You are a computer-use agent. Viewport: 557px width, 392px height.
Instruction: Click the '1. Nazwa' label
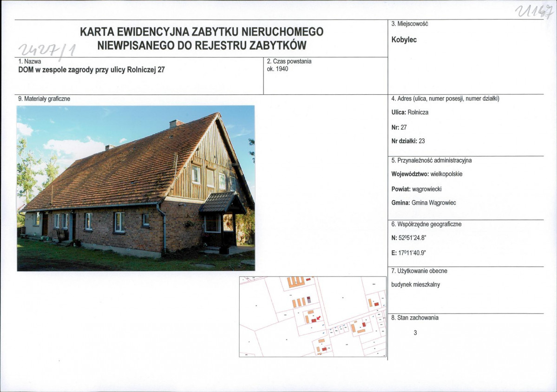(30, 61)
